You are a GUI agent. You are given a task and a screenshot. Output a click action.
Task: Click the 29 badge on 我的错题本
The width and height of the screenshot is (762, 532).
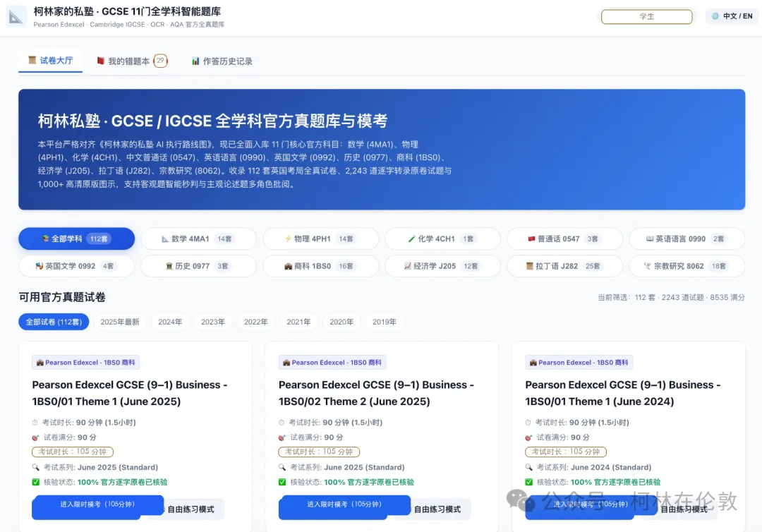(160, 61)
